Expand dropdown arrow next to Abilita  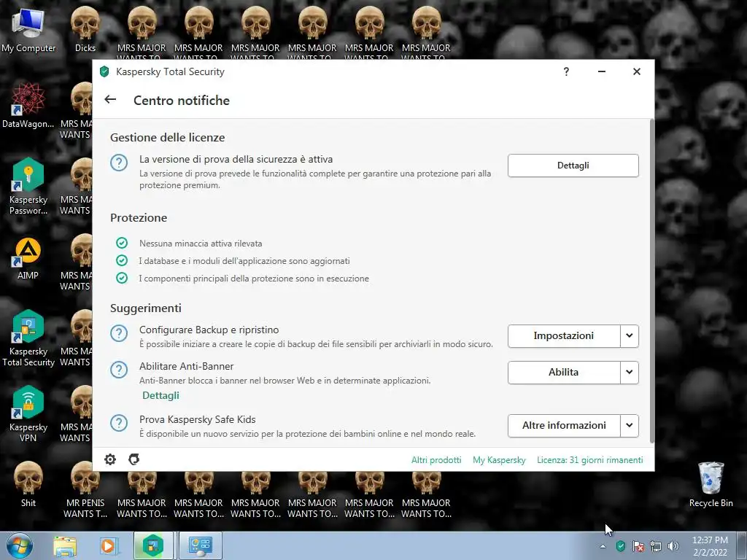[x=630, y=372]
